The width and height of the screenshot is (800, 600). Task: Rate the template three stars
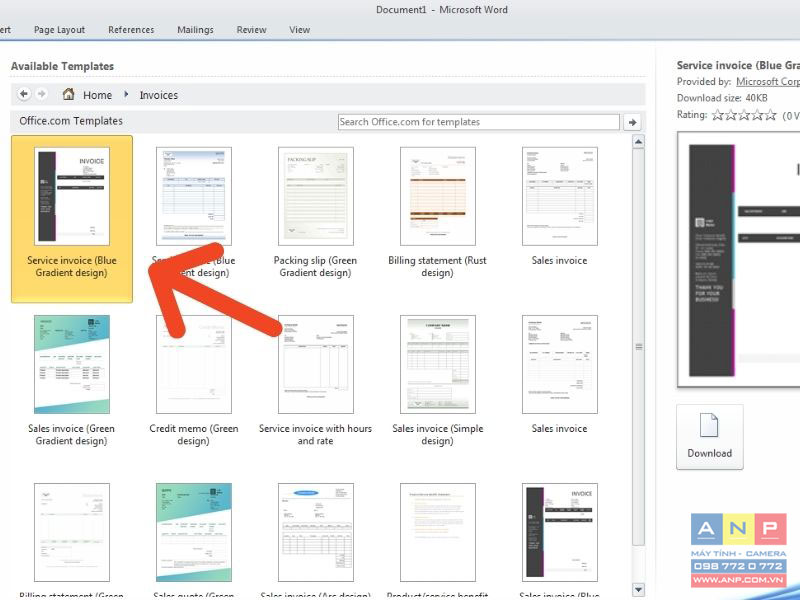pos(744,114)
